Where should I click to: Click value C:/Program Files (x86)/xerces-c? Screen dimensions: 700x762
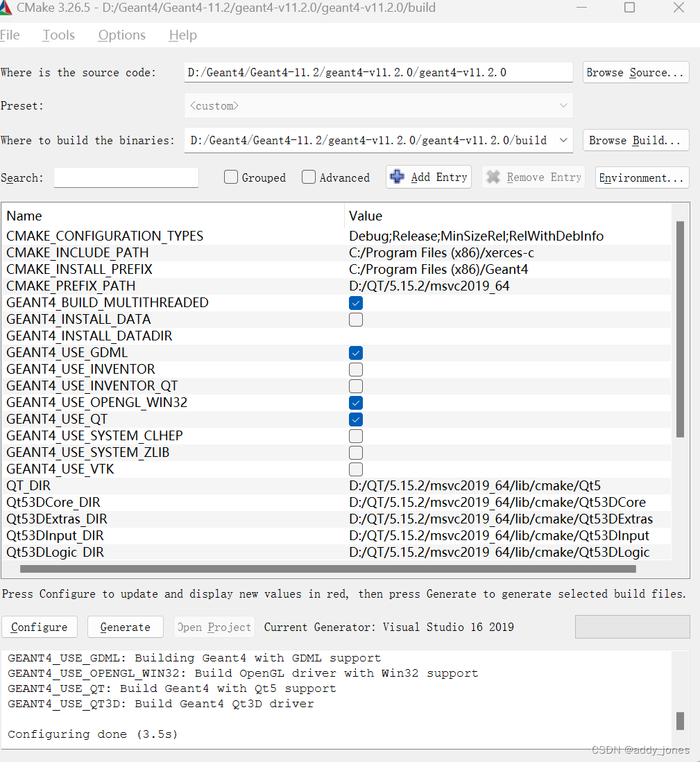click(441, 252)
